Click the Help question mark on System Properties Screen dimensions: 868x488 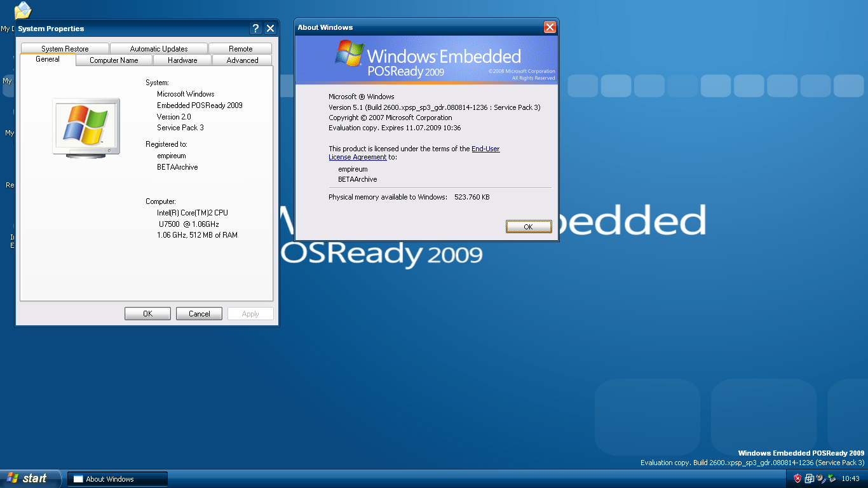[255, 28]
